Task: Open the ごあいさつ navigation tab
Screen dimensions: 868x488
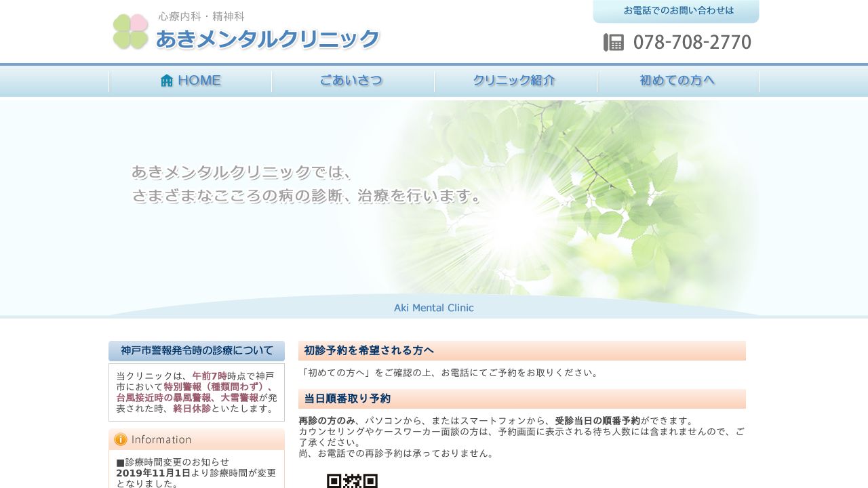Action: pyautogui.click(x=352, y=81)
